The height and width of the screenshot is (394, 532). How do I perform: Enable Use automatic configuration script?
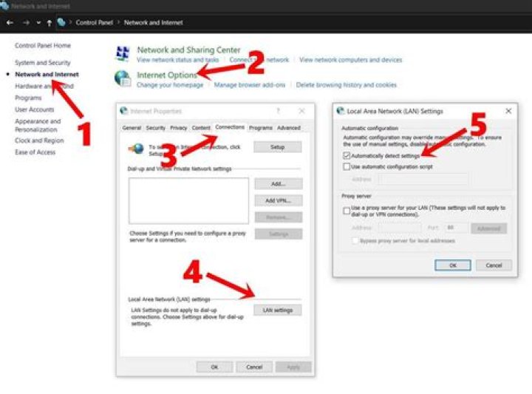(x=347, y=166)
